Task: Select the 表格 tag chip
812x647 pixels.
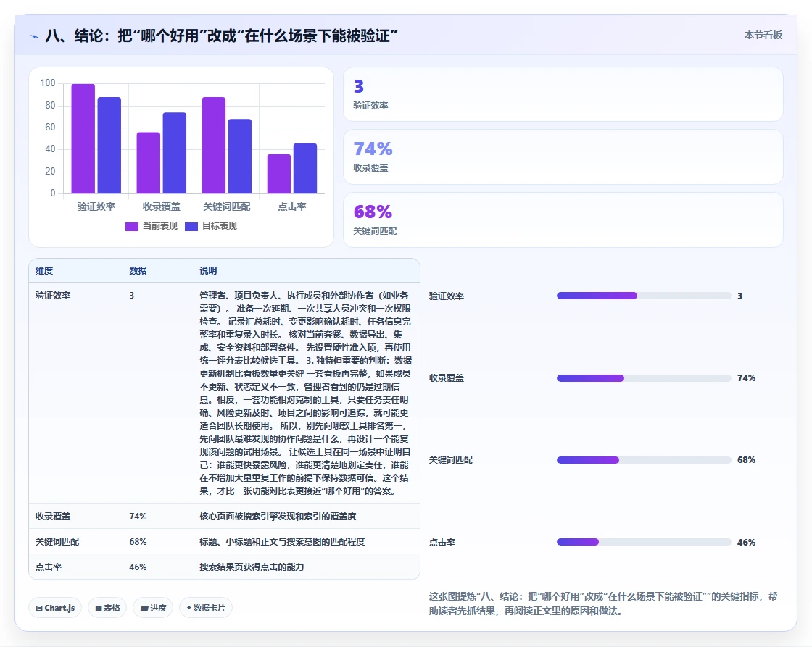Action: (108, 608)
